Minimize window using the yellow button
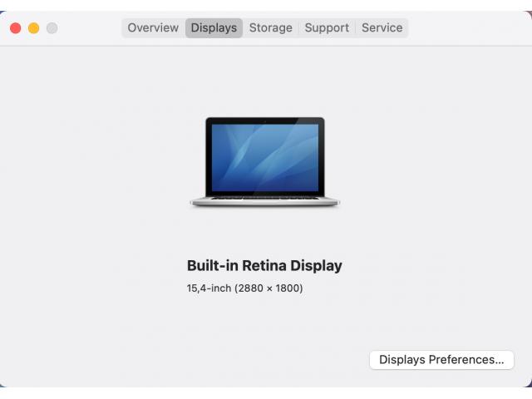 point(33,27)
